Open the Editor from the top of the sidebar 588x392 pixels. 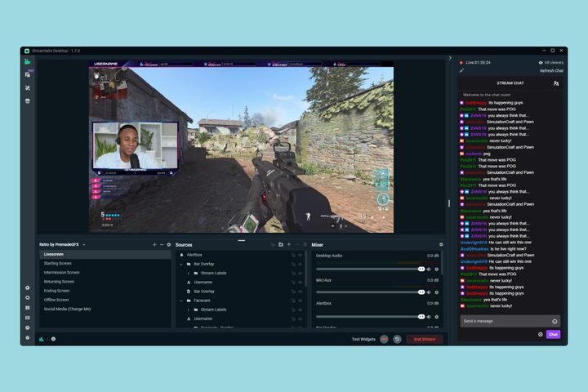[x=28, y=61]
